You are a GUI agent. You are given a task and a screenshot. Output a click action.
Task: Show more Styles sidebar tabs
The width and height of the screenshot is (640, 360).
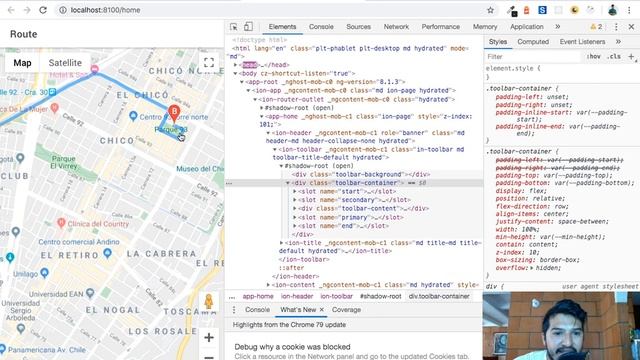click(x=618, y=42)
